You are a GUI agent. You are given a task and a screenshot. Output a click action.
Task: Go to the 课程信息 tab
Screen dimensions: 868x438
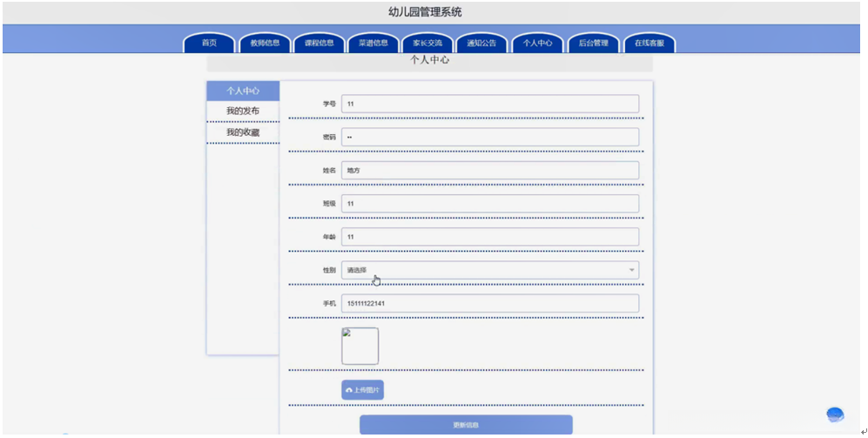(x=319, y=44)
